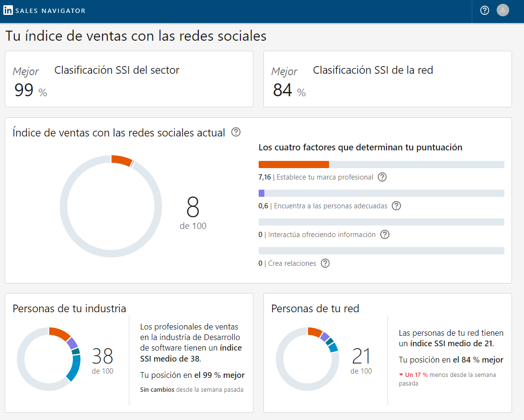Click the 99 % sector ranking value
The image size is (524, 420).
(x=30, y=90)
